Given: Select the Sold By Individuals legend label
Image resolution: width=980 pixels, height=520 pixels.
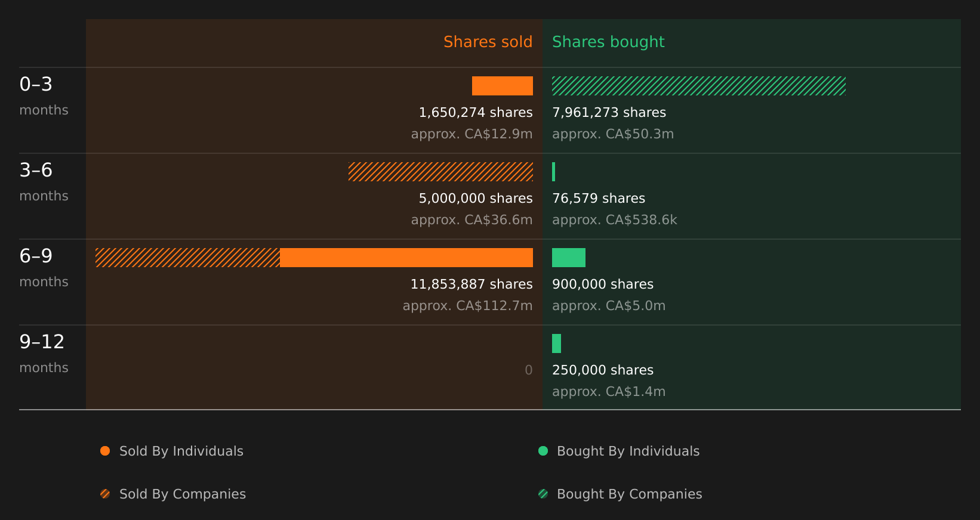Looking at the screenshot, I should click(x=181, y=451).
